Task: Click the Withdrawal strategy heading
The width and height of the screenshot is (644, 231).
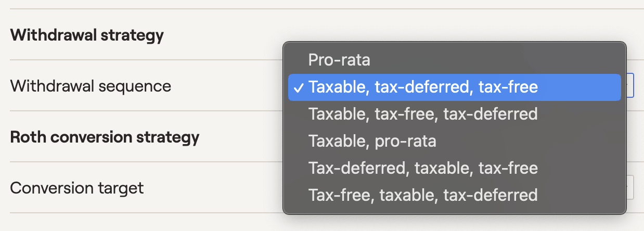Action: coord(87,35)
